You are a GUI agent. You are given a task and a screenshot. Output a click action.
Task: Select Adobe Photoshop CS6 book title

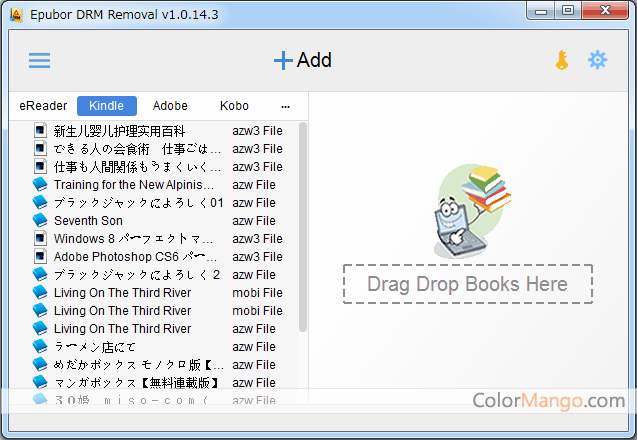click(x=135, y=257)
